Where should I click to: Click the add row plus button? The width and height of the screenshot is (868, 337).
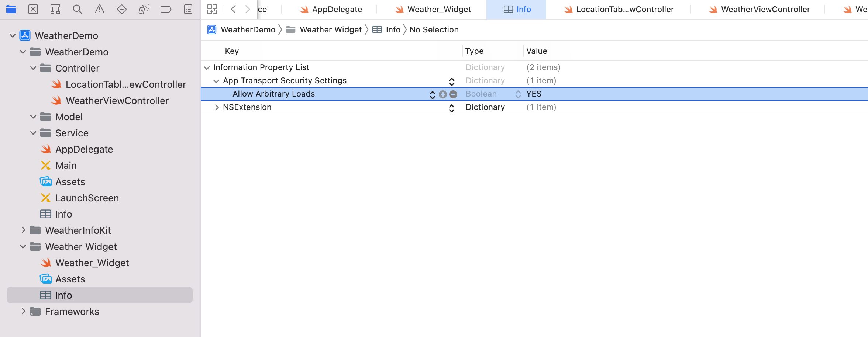443,94
